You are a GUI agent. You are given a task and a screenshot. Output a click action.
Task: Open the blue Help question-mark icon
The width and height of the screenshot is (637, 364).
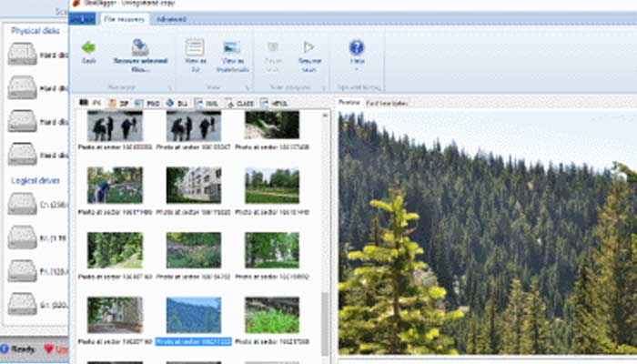(x=357, y=47)
